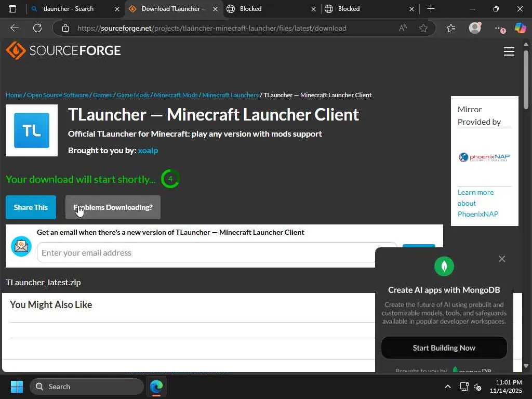Close the second Blocked tab

tap(411, 9)
